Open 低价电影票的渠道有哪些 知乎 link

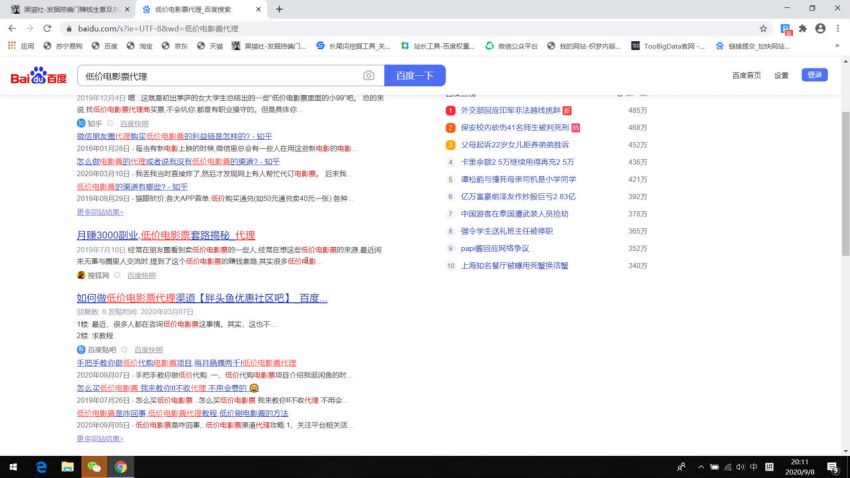(132, 186)
